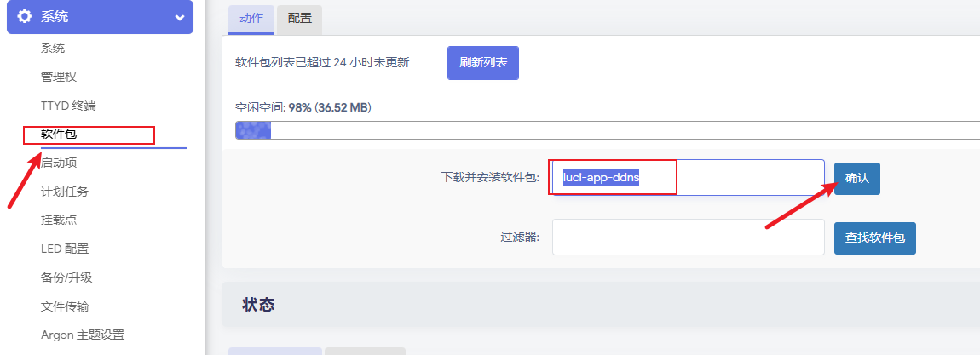This screenshot has width=980, height=355.
Task: Select 软件包 in the sidebar
Action: coord(59,135)
